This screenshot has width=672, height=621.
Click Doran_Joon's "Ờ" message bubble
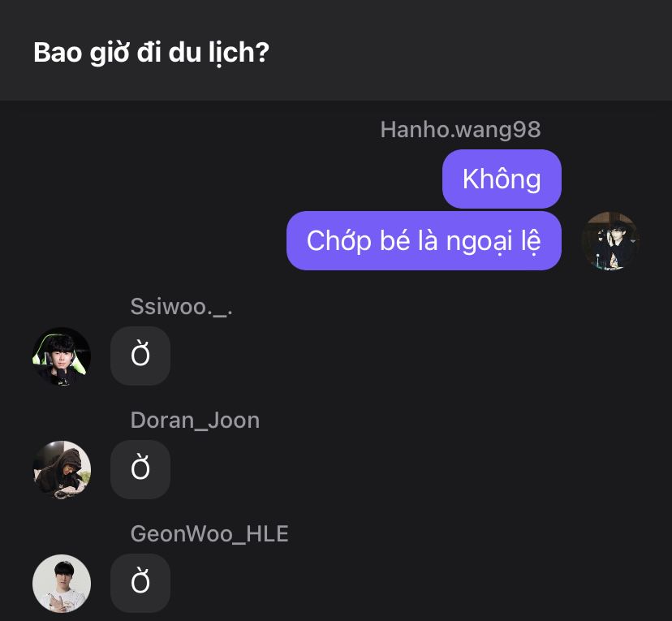(x=140, y=469)
